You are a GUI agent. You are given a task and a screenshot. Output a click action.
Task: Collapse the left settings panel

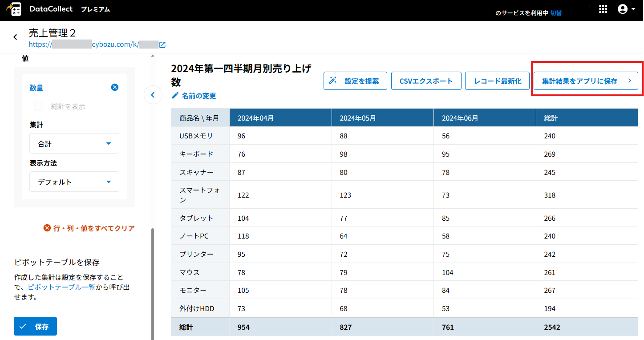coord(153,95)
